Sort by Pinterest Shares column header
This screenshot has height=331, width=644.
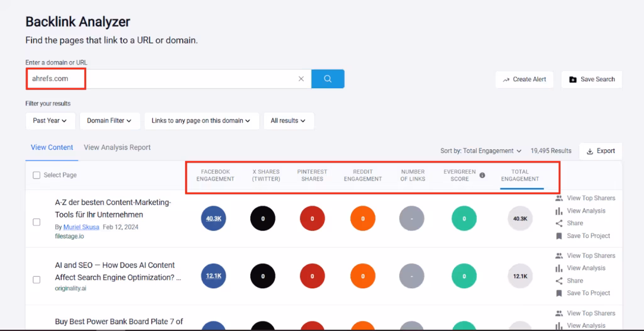coord(312,175)
